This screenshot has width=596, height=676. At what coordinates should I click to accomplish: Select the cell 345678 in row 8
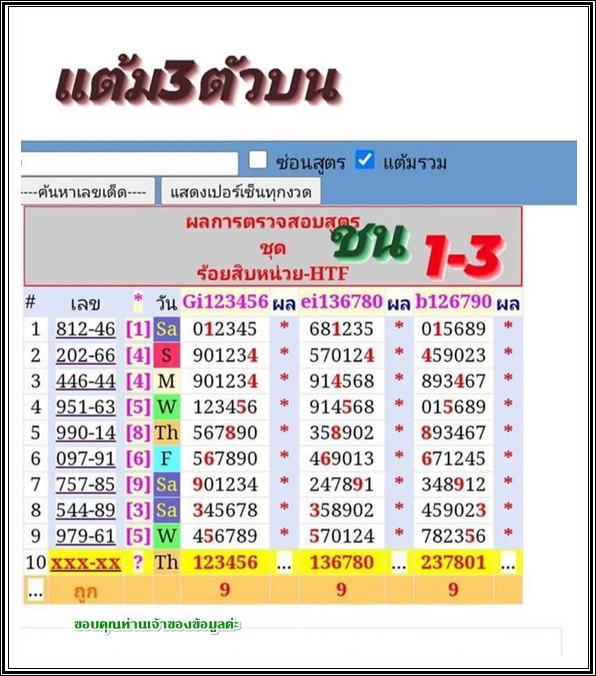(x=225, y=510)
